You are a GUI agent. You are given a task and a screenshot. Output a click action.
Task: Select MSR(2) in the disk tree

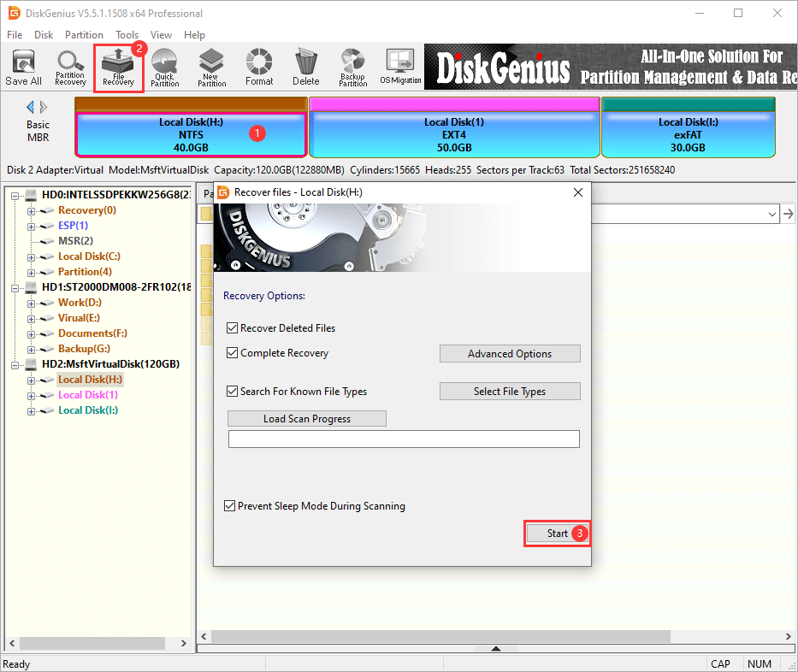click(x=75, y=240)
